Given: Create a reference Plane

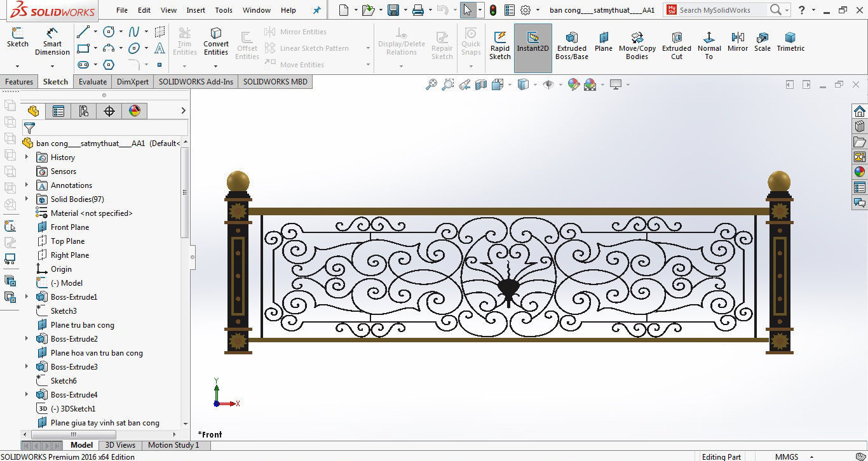Looking at the screenshot, I should coord(603,41).
